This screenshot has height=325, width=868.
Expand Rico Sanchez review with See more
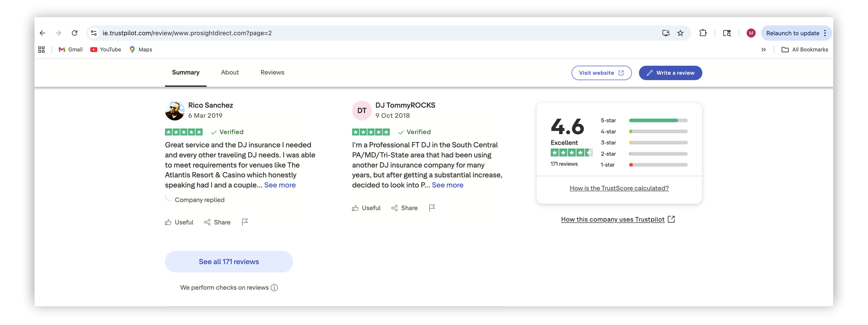pos(280,185)
